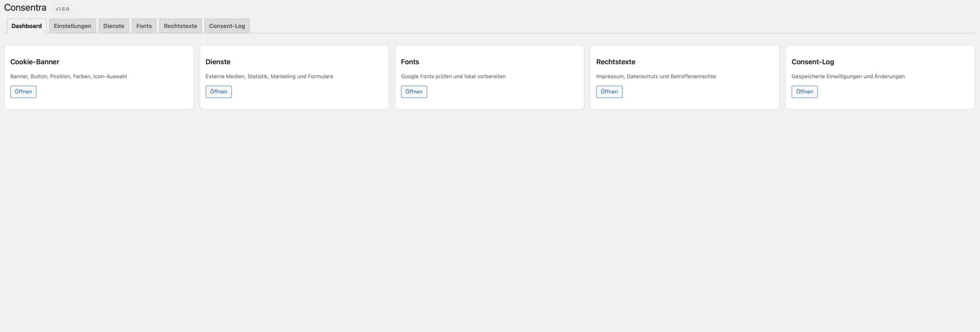The width and height of the screenshot is (980, 332).
Task: Click Öffnen in the Consent-Log card
Action: click(x=804, y=92)
